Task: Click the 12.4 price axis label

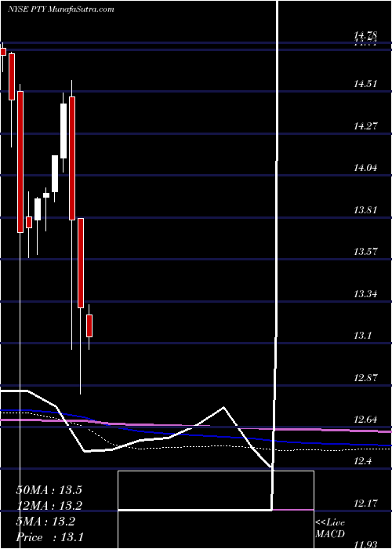Action: click(362, 461)
